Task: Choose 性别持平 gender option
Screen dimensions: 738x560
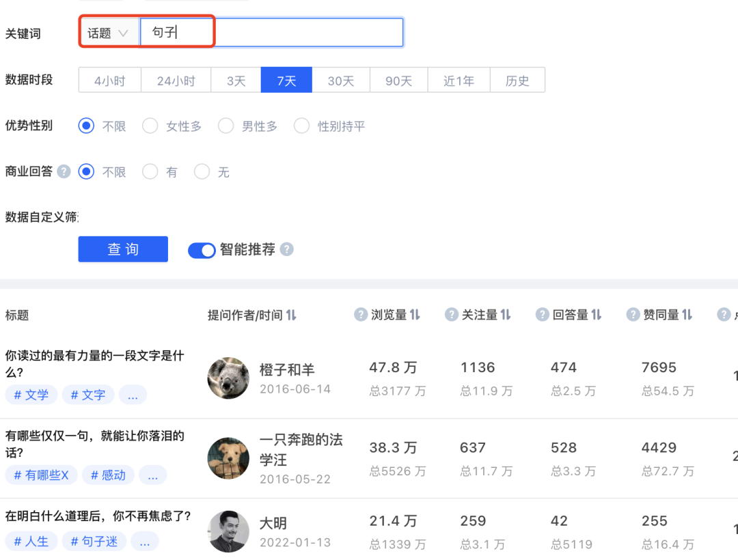Action: click(302, 126)
